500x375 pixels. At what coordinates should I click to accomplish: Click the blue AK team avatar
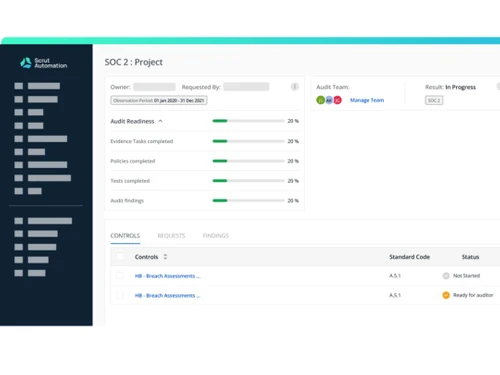click(x=329, y=100)
